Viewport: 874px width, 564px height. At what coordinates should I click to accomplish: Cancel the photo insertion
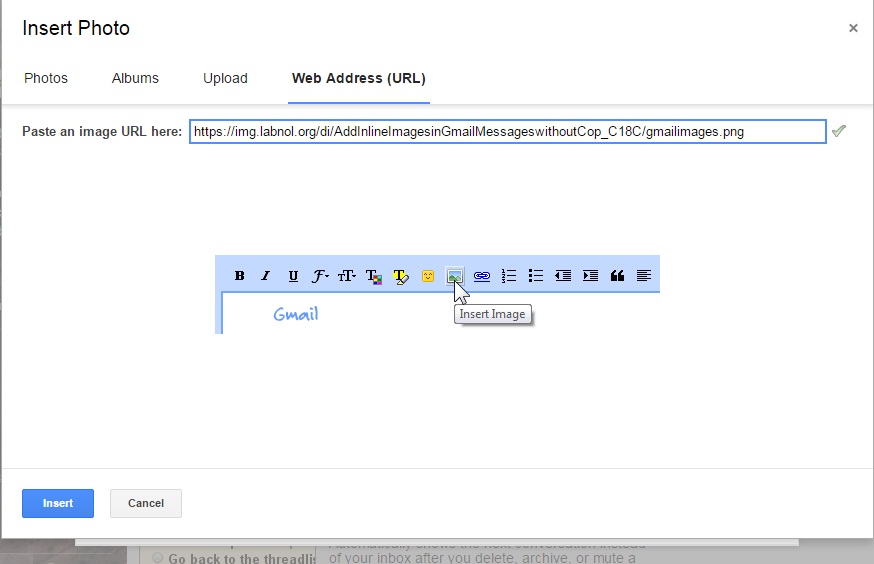145,503
